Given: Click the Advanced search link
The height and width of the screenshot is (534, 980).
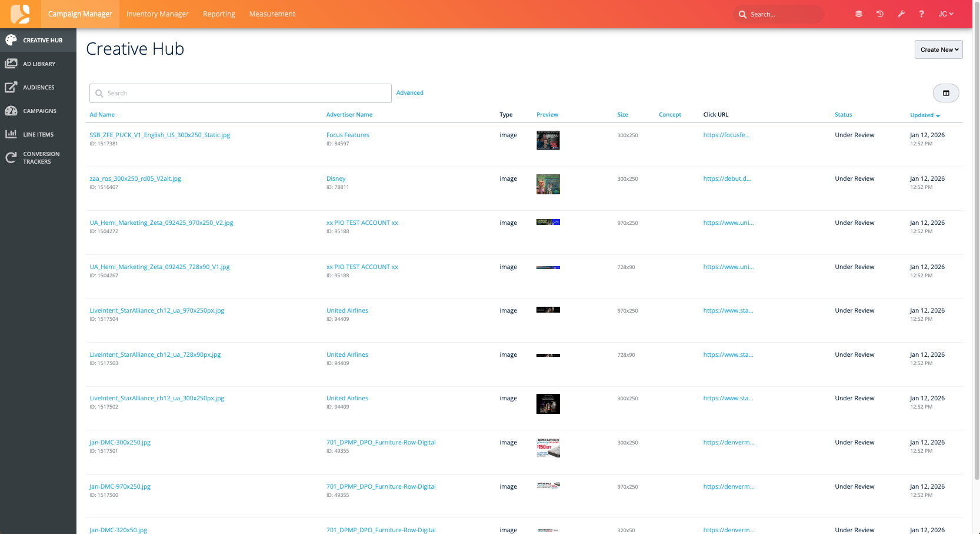Looking at the screenshot, I should click(409, 93).
